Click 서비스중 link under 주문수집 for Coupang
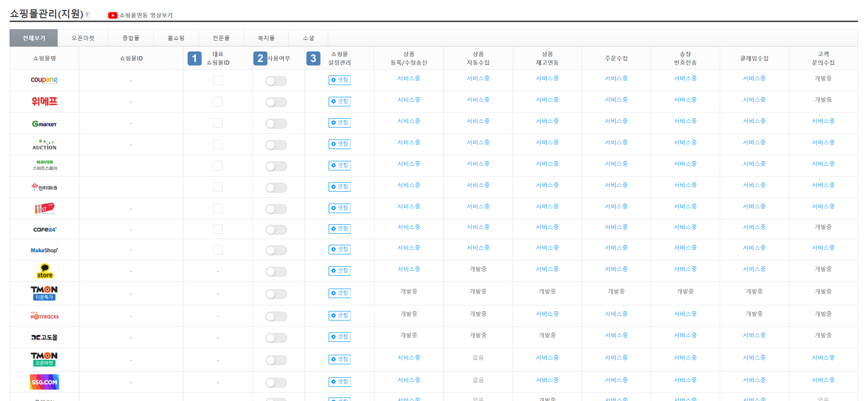Image resolution: width=868 pixels, height=401 pixels. click(x=616, y=78)
